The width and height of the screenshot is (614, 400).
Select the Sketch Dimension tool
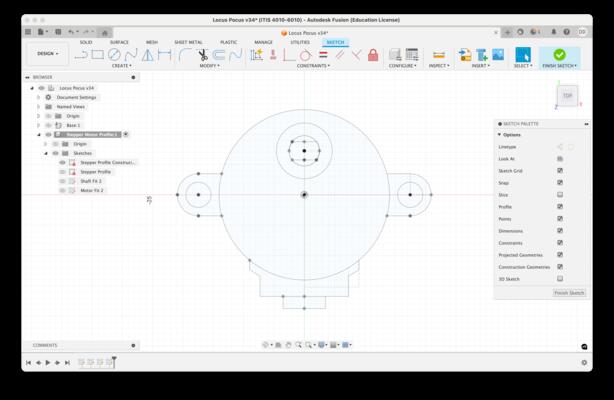pyautogui.click(x=164, y=54)
